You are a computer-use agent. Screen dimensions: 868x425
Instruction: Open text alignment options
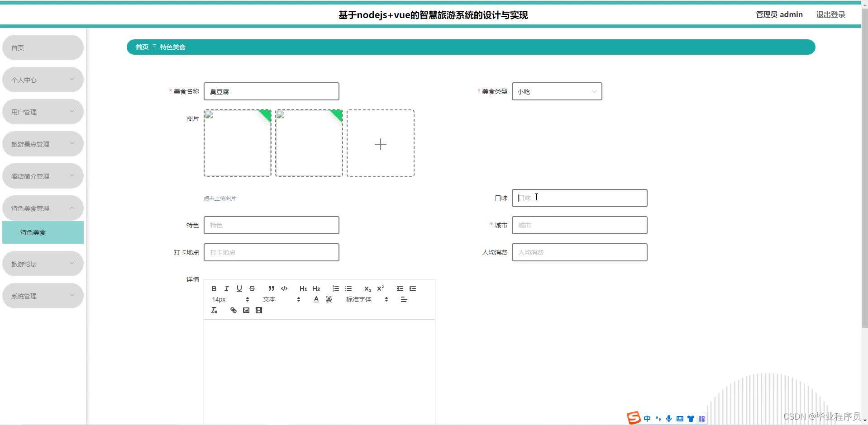pyautogui.click(x=404, y=299)
